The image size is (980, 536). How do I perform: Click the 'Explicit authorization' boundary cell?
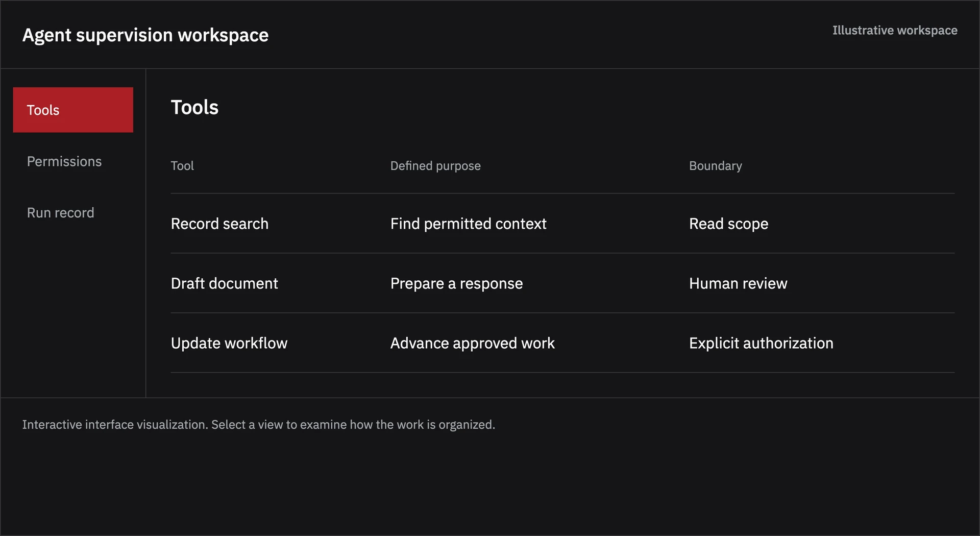click(761, 343)
